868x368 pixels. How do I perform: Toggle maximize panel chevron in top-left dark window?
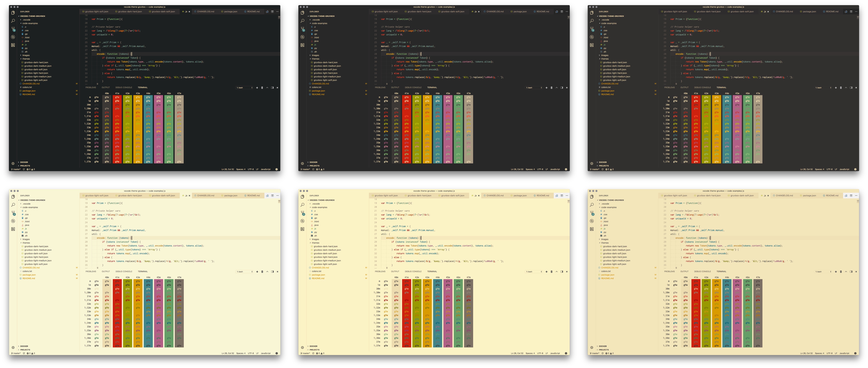tap(267, 88)
